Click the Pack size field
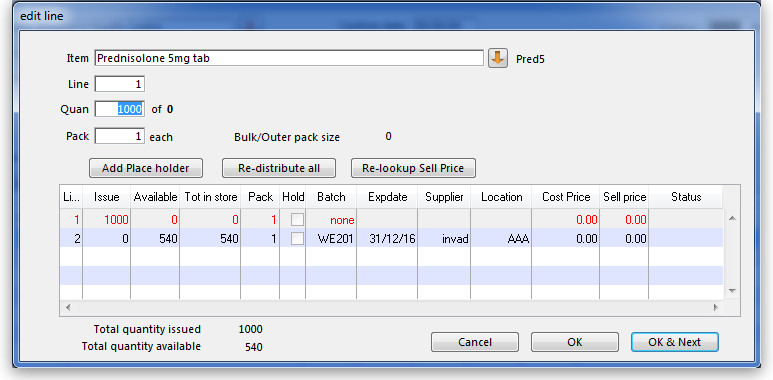The width and height of the screenshot is (773, 380). pos(120,136)
